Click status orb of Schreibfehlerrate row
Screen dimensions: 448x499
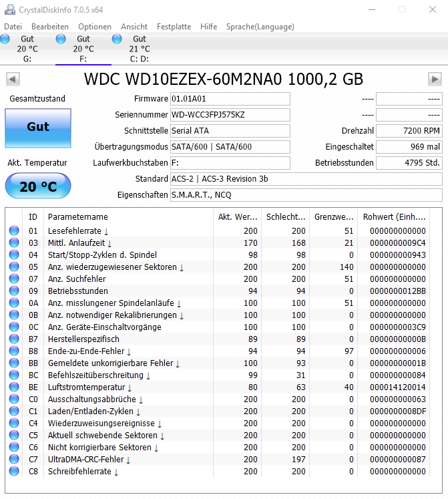pyautogui.click(x=14, y=471)
